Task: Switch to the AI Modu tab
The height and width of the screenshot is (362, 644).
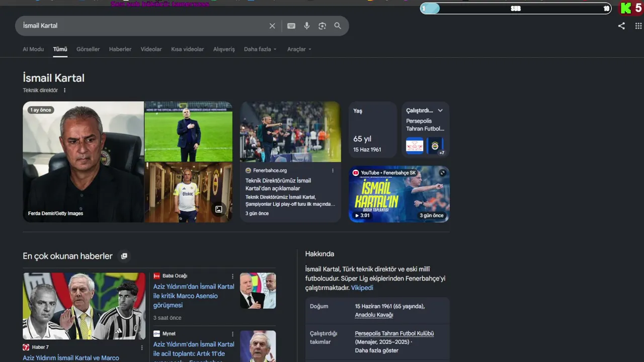Action: [x=33, y=49]
